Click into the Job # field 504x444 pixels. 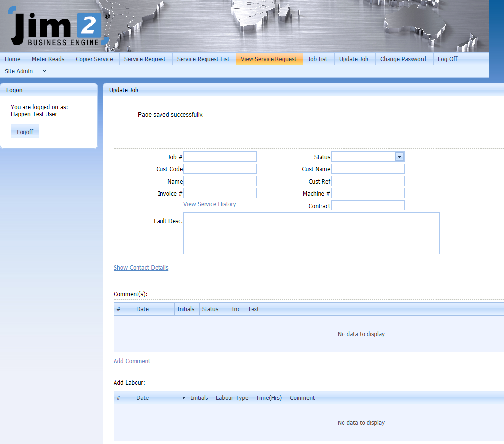pos(220,157)
